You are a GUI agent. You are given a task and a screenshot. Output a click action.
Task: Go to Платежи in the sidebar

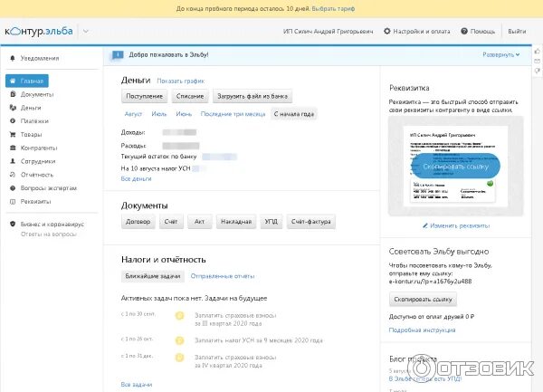click(x=34, y=121)
